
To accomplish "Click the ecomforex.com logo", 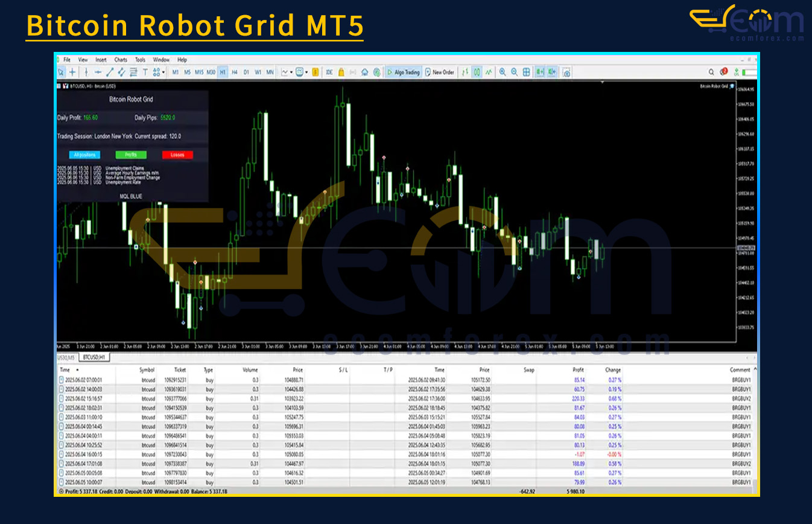I will pyautogui.click(x=747, y=24).
